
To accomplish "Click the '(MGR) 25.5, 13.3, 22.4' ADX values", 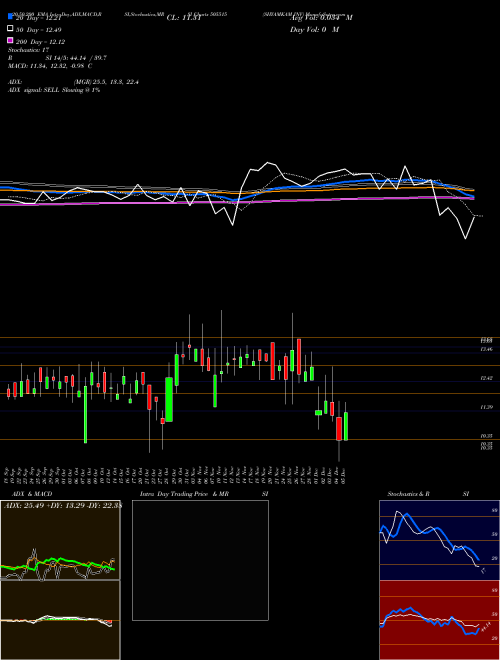I will click(x=106, y=82).
